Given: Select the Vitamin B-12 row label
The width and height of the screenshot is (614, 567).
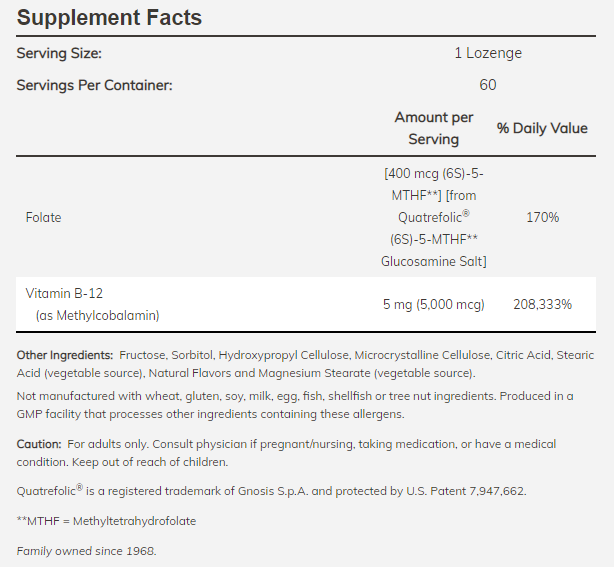Looking at the screenshot, I should (x=65, y=293).
